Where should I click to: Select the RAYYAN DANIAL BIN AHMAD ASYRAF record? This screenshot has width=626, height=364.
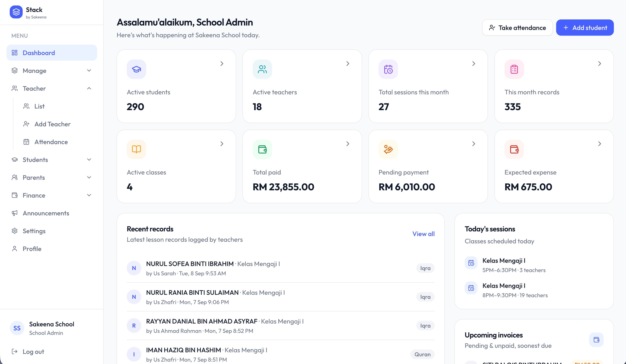click(281, 326)
